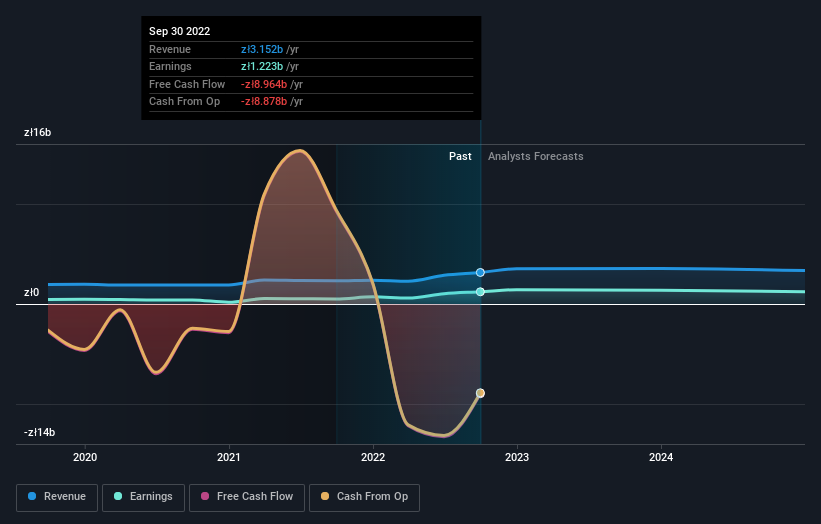The height and width of the screenshot is (524, 821).
Task: Click the 2024 x-axis label
Action: (x=661, y=457)
